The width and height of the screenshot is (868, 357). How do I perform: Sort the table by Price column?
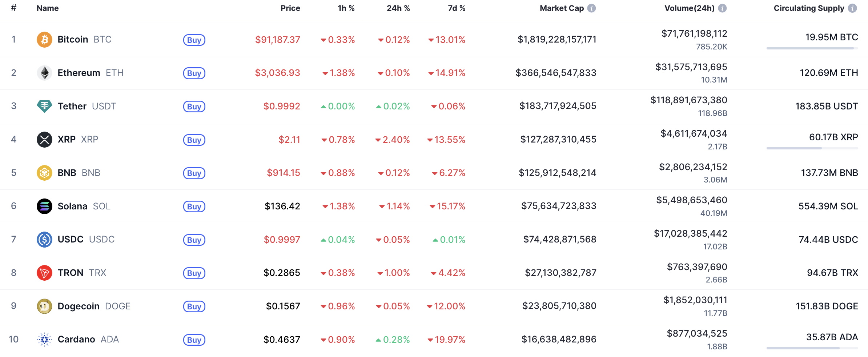290,8
